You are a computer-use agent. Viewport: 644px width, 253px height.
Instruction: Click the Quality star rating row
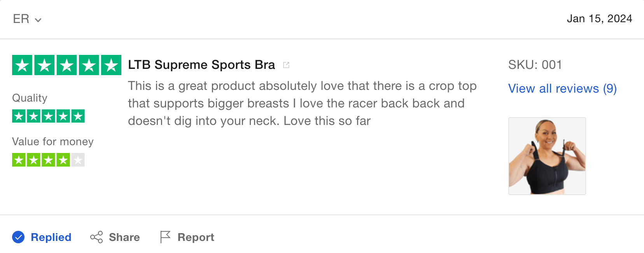point(48,116)
